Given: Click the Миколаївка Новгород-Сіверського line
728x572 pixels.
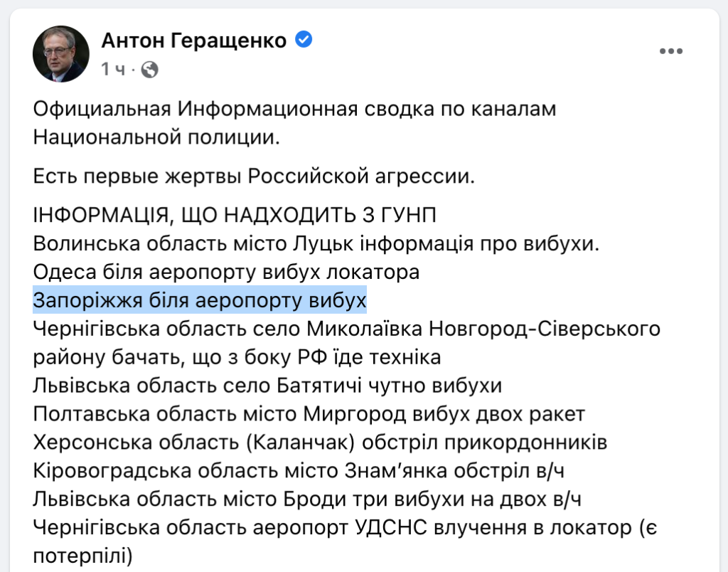Looking at the screenshot, I should 348,330.
